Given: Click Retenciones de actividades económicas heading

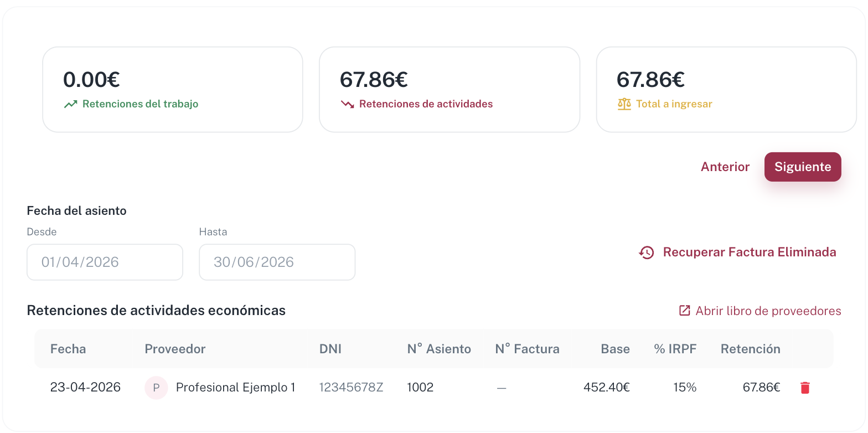Looking at the screenshot, I should pyautogui.click(x=156, y=310).
